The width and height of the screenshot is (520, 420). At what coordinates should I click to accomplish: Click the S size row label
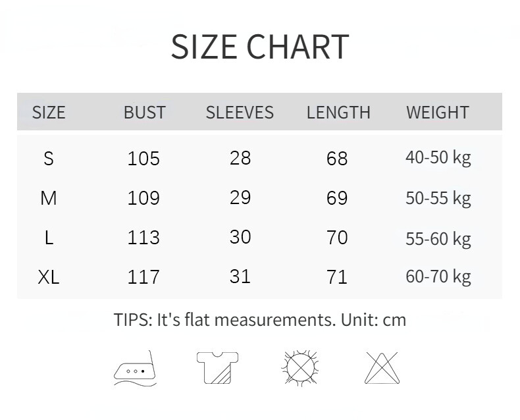[x=49, y=159]
